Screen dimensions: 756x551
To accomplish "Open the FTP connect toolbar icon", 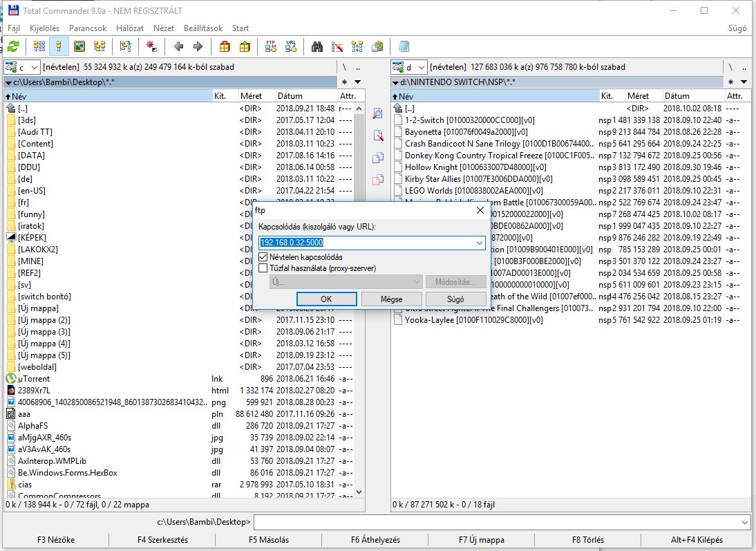I will point(271,47).
